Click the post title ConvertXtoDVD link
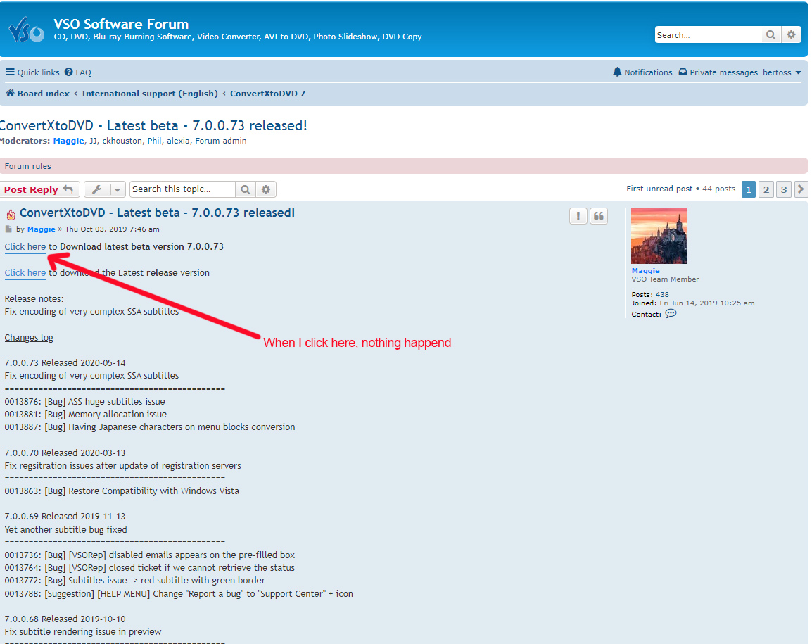Viewport: 812px width, 644px height. tap(158, 213)
